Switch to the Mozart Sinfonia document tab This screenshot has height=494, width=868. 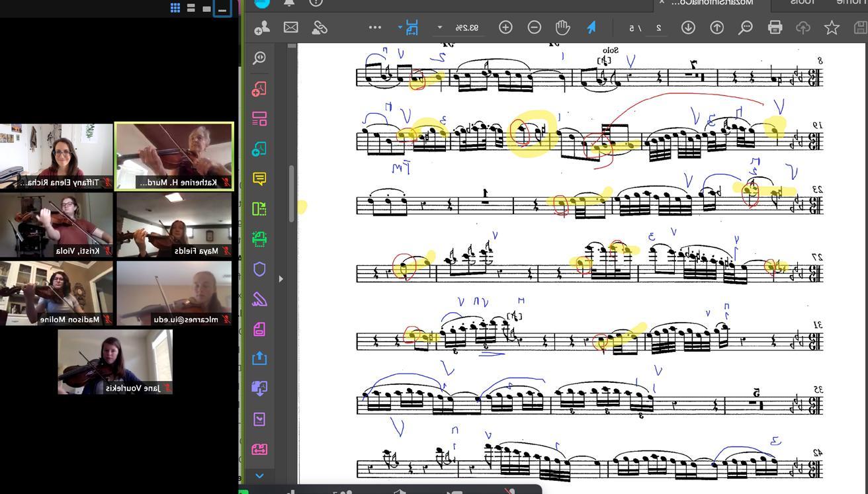coord(712,3)
